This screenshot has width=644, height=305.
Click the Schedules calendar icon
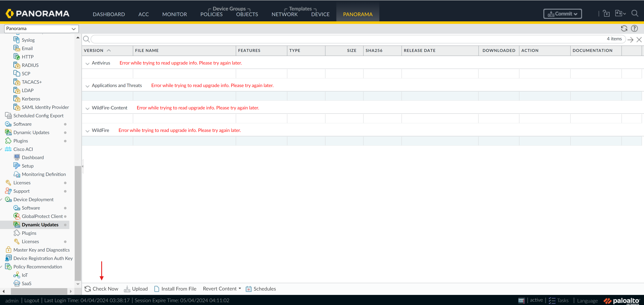[249, 289]
